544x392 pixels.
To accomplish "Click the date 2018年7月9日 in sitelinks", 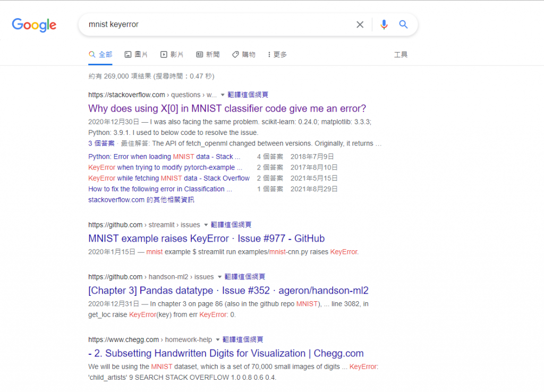I will [312, 157].
